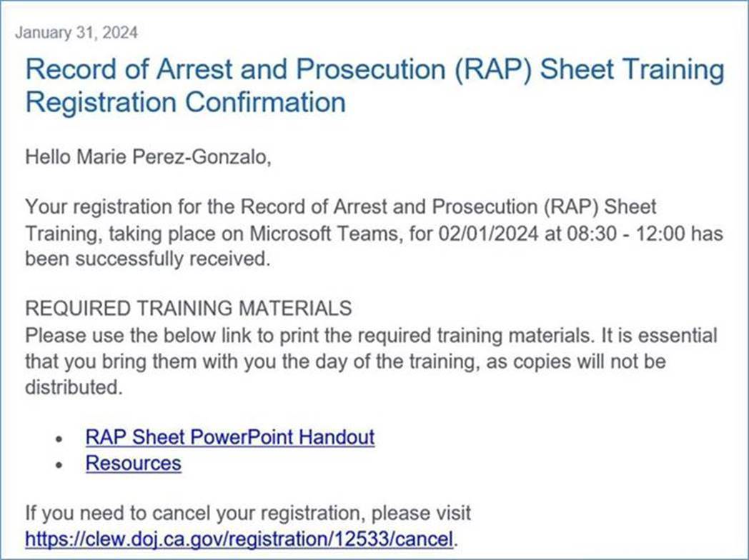Open the Resources link
Image resolution: width=749 pixels, height=560 pixels.
133,463
